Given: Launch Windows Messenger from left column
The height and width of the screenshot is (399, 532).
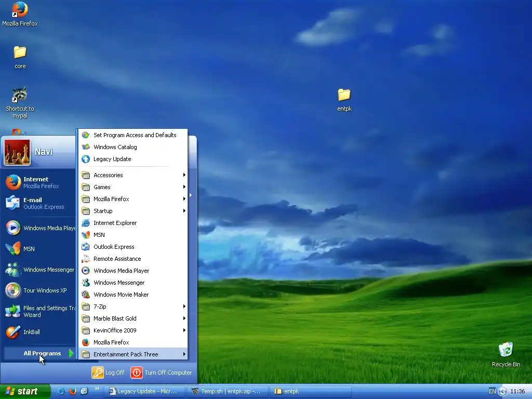Looking at the screenshot, I should tap(39, 270).
